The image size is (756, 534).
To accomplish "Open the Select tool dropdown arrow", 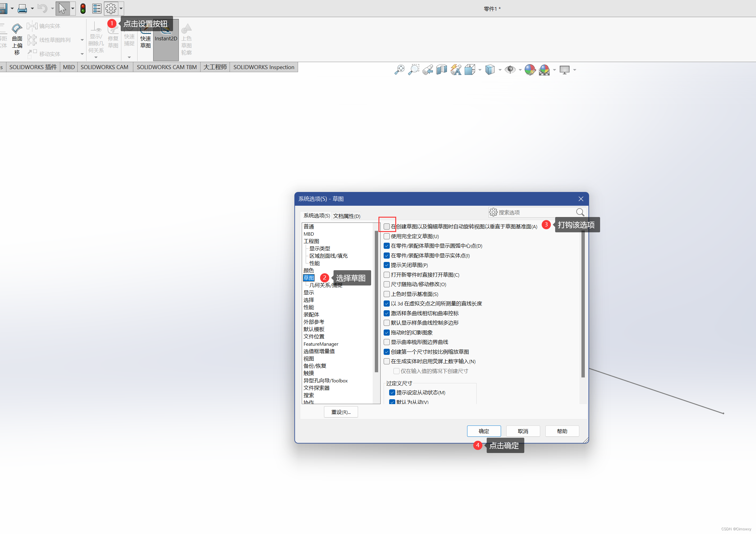I will tap(73, 9).
